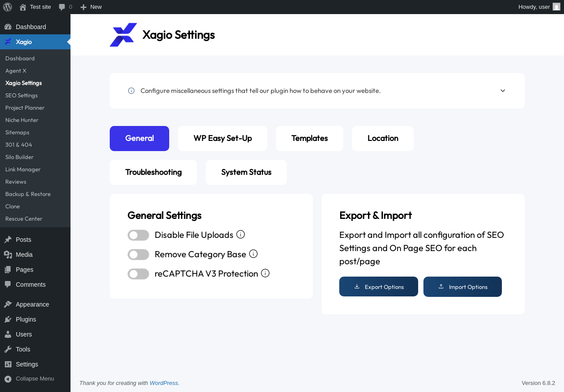Click the plus New icon
The width and height of the screenshot is (564, 392).
tap(83, 7)
